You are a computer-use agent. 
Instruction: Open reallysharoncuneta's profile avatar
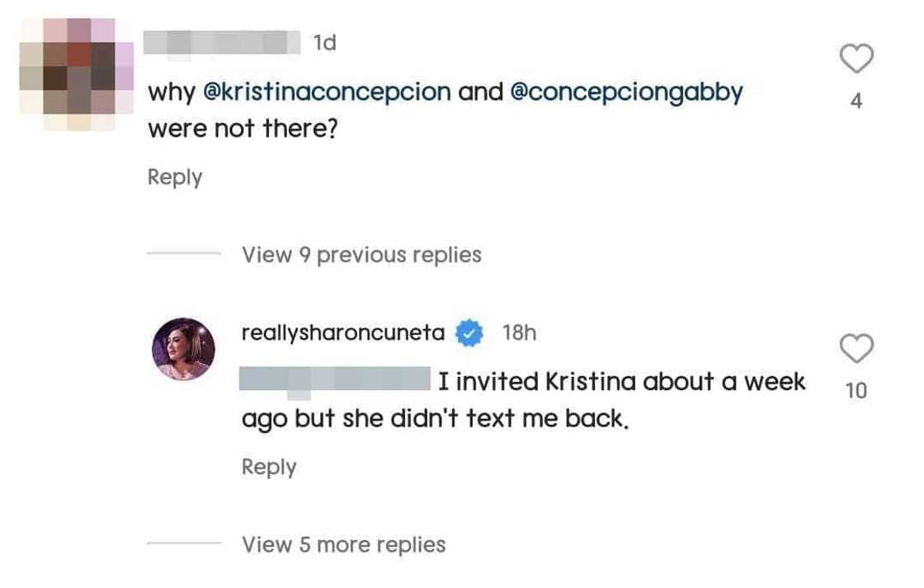pos(183,349)
